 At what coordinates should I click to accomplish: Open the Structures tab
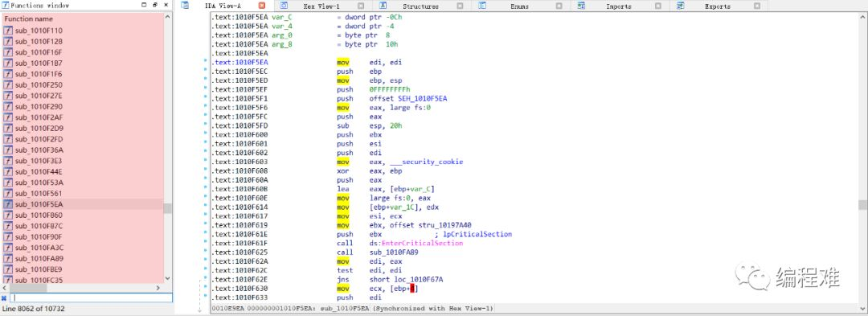point(420,6)
